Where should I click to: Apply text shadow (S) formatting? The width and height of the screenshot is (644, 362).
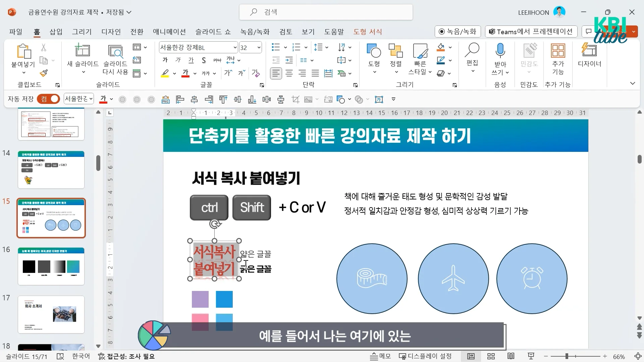click(x=204, y=60)
